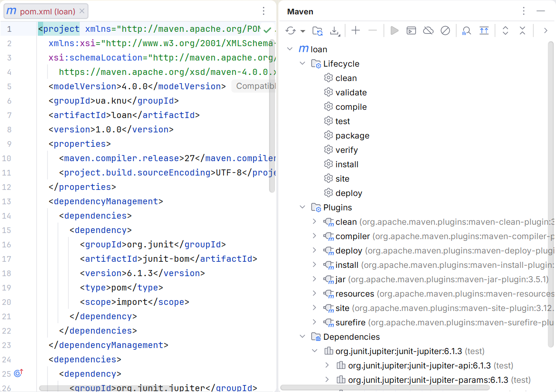This screenshot has width=556, height=392.
Task: Expand the jar plugin node
Action: tap(315, 279)
